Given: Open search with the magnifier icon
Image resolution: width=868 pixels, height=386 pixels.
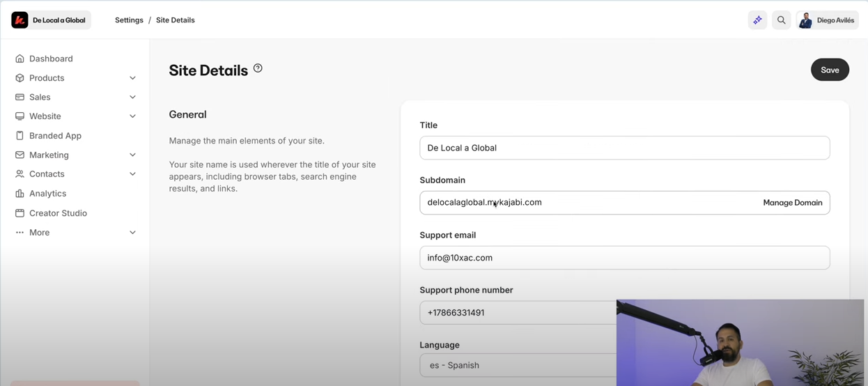Looking at the screenshot, I should pyautogui.click(x=781, y=20).
